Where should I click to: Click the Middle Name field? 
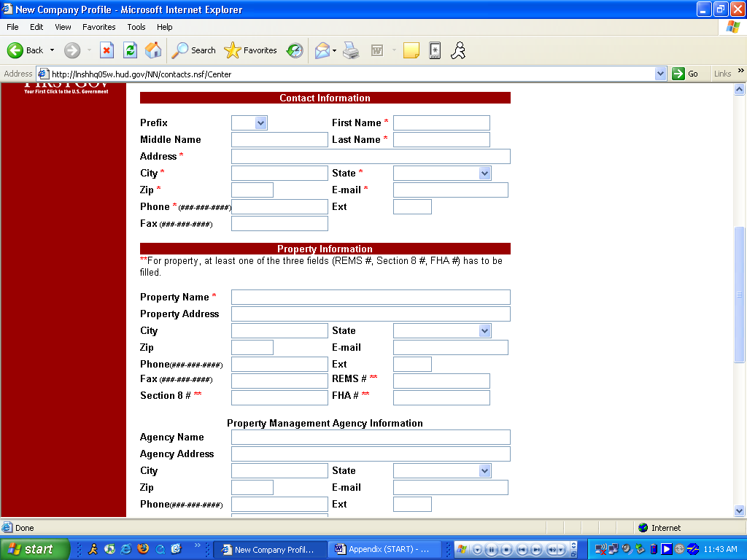click(279, 139)
